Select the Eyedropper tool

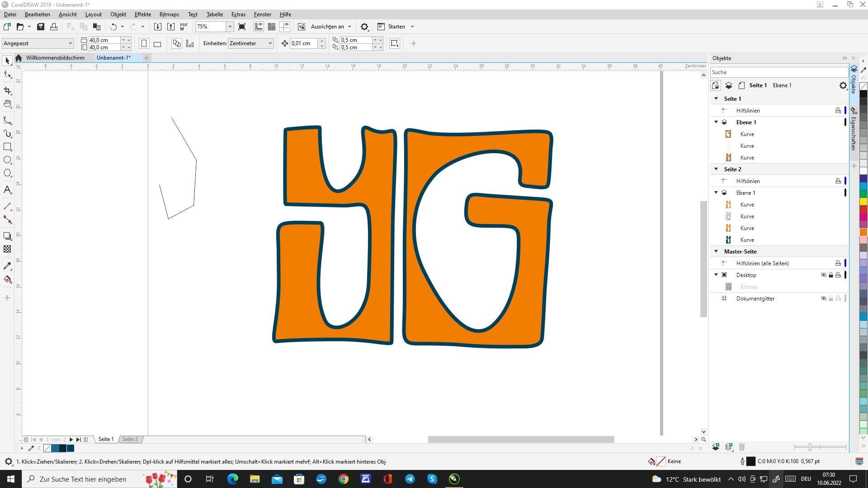pos(7,266)
